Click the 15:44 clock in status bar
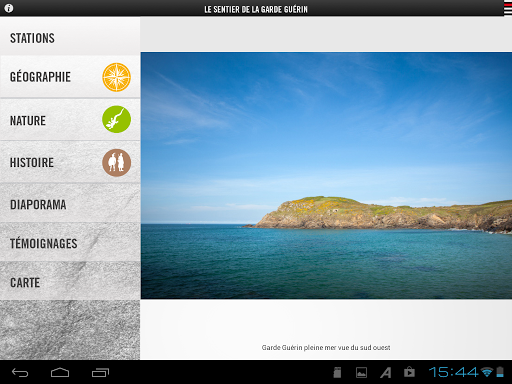 (454, 372)
